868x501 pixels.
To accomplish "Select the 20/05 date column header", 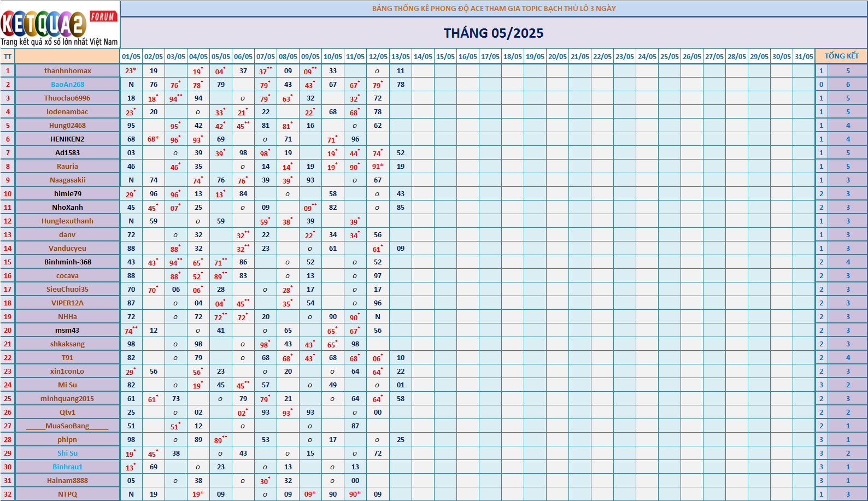I will click(558, 57).
